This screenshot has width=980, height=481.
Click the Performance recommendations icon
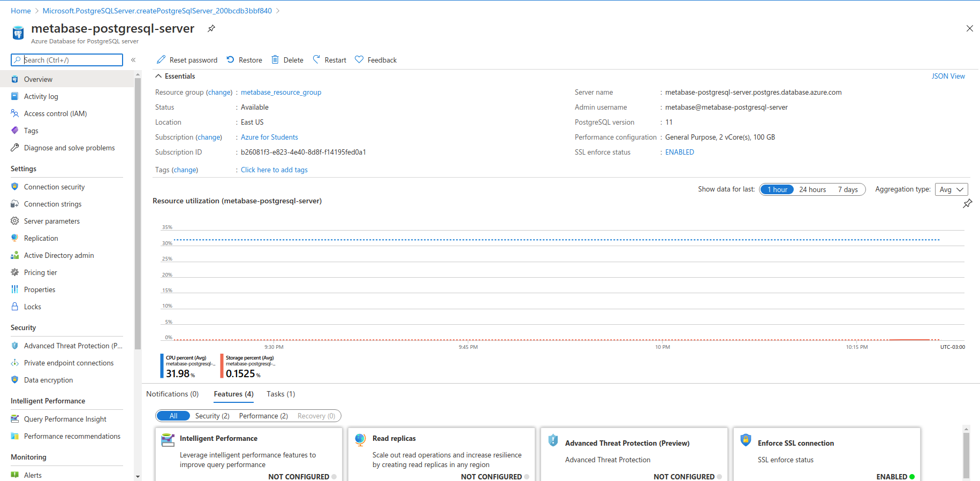click(15, 436)
